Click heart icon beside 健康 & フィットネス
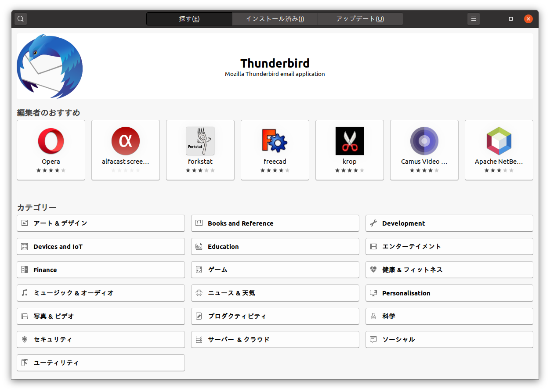Image resolution: width=550 pixels, height=392 pixels. (373, 270)
